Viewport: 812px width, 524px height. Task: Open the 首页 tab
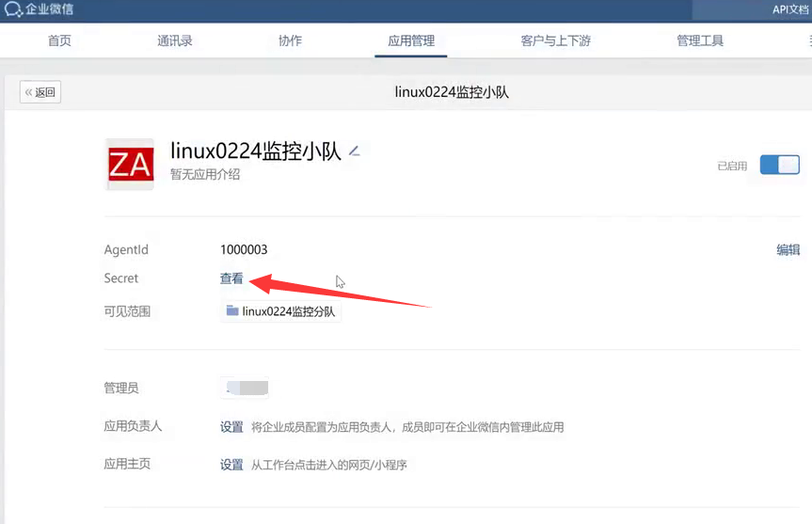pos(59,40)
